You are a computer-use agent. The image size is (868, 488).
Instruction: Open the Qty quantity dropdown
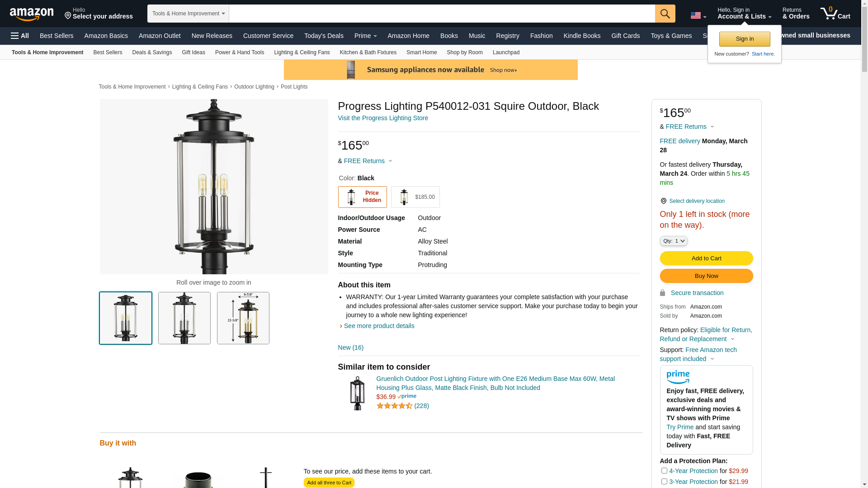point(674,241)
